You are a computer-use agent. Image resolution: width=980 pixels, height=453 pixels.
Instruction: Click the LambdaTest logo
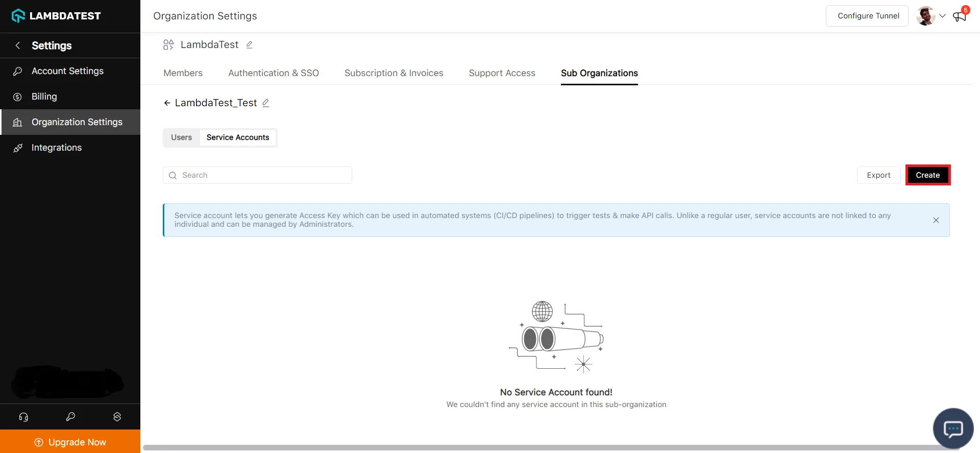[56, 16]
